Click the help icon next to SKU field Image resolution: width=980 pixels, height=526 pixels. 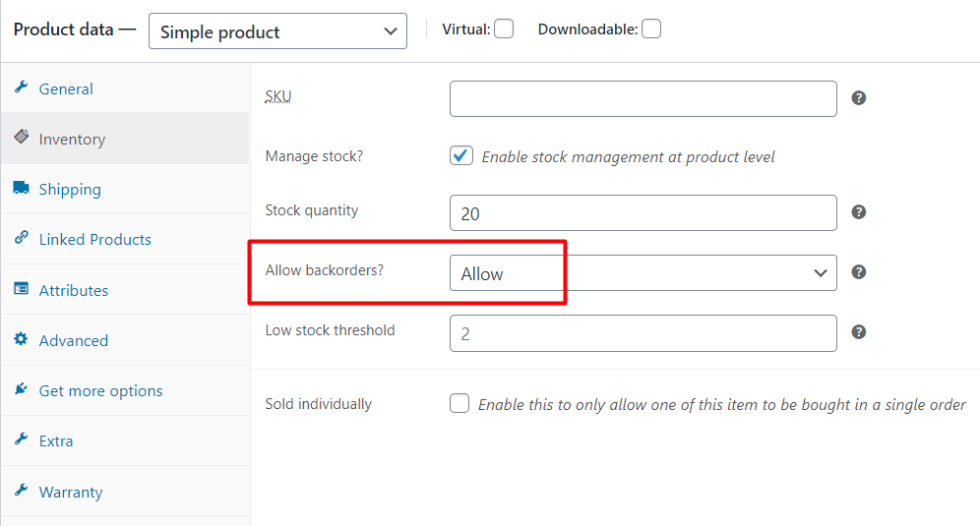859,98
